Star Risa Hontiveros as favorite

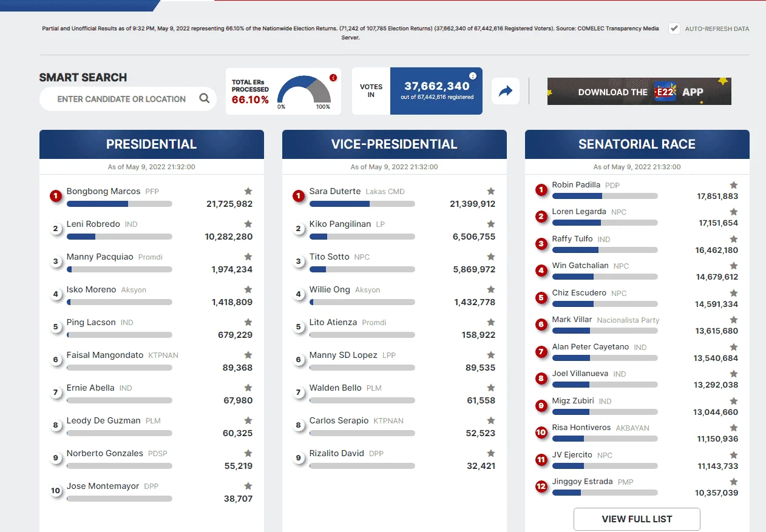734,428
